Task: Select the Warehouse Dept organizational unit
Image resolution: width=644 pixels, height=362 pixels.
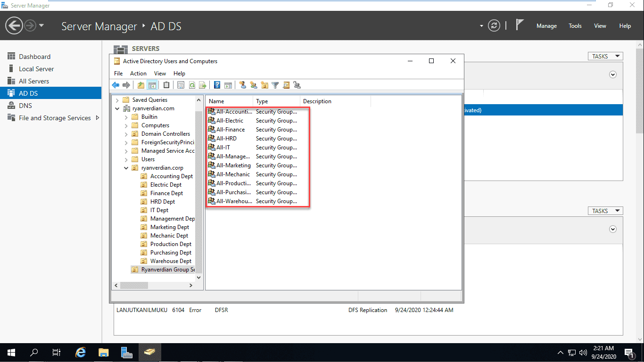Action: pyautogui.click(x=171, y=261)
